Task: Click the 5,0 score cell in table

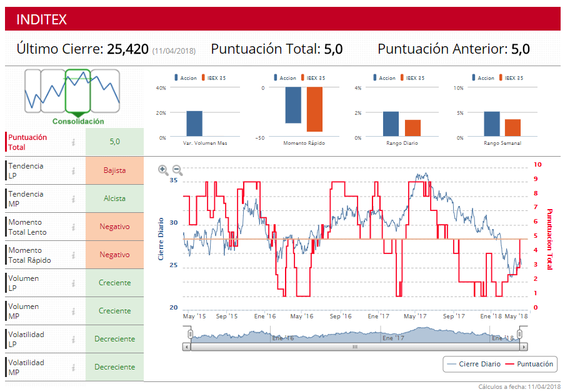Action: click(x=114, y=142)
